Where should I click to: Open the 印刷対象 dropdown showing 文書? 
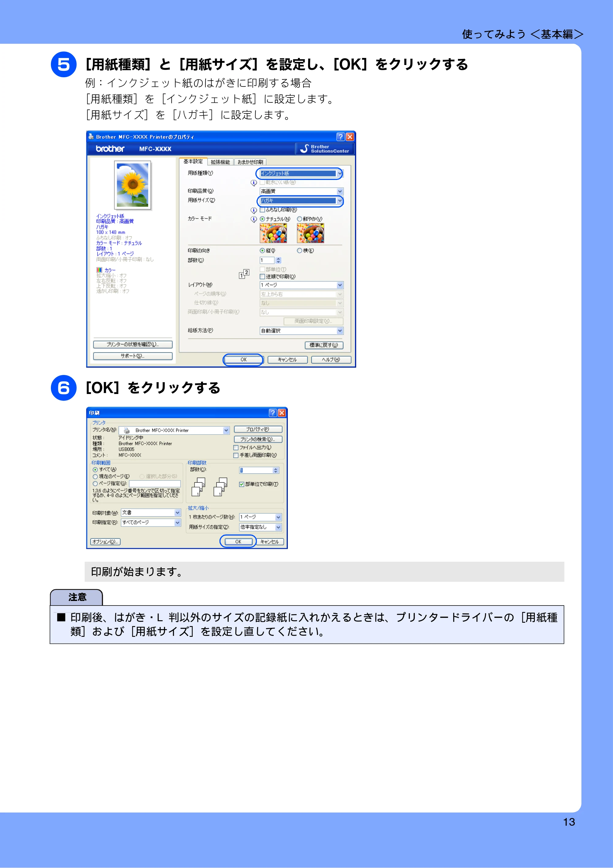[x=151, y=513]
